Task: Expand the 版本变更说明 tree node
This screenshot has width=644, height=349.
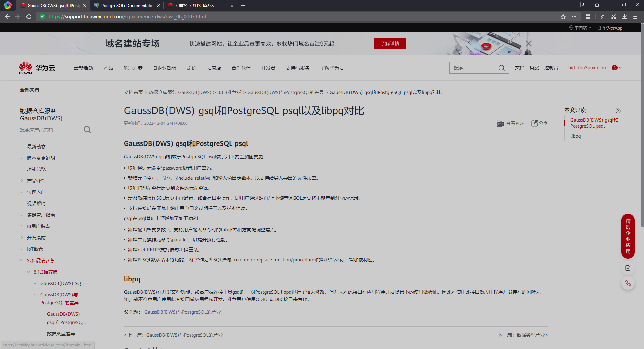Action: pos(22,158)
